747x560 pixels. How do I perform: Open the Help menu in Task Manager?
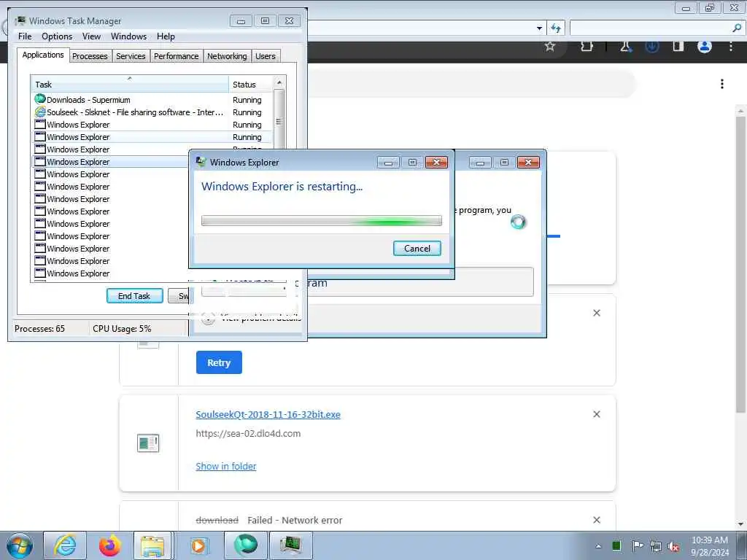click(166, 36)
